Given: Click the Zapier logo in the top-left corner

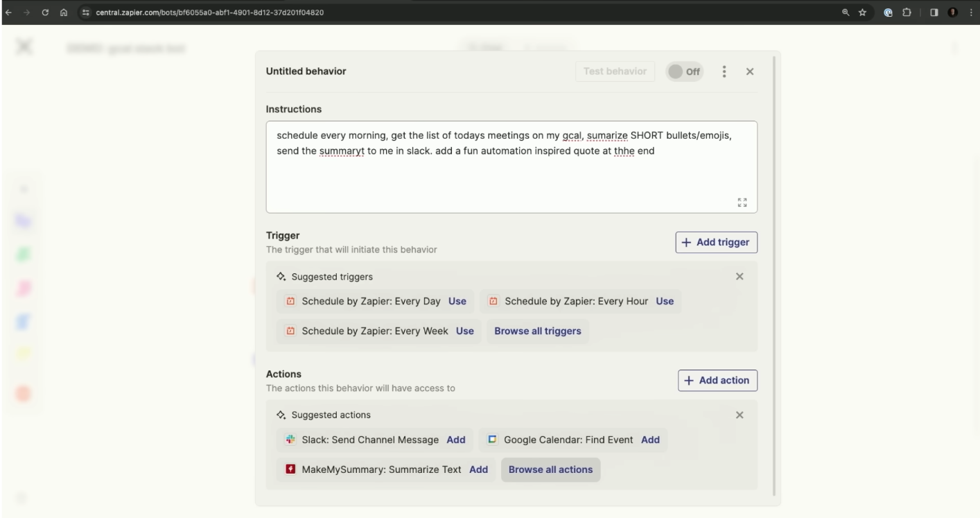Looking at the screenshot, I should click(24, 47).
